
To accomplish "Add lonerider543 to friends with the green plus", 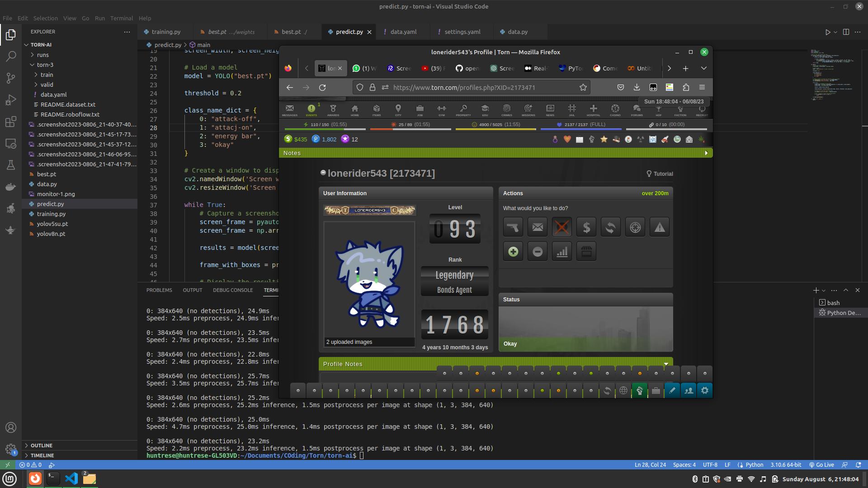I will click(513, 251).
